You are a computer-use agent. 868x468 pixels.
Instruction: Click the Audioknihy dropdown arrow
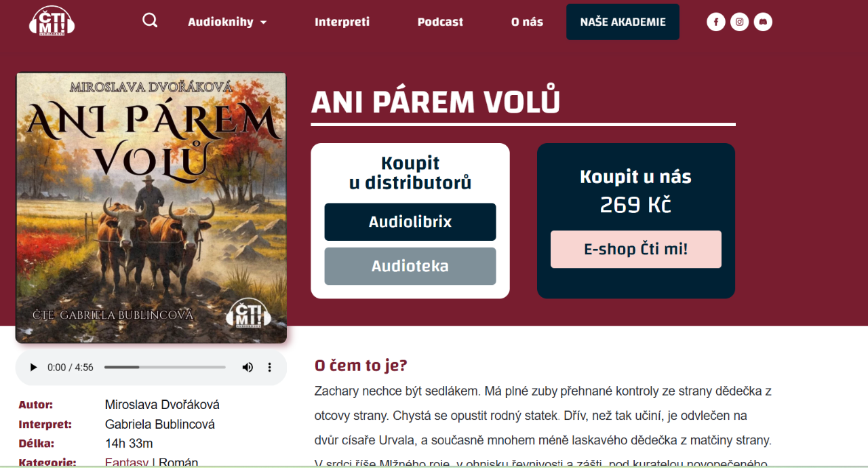[263, 22]
